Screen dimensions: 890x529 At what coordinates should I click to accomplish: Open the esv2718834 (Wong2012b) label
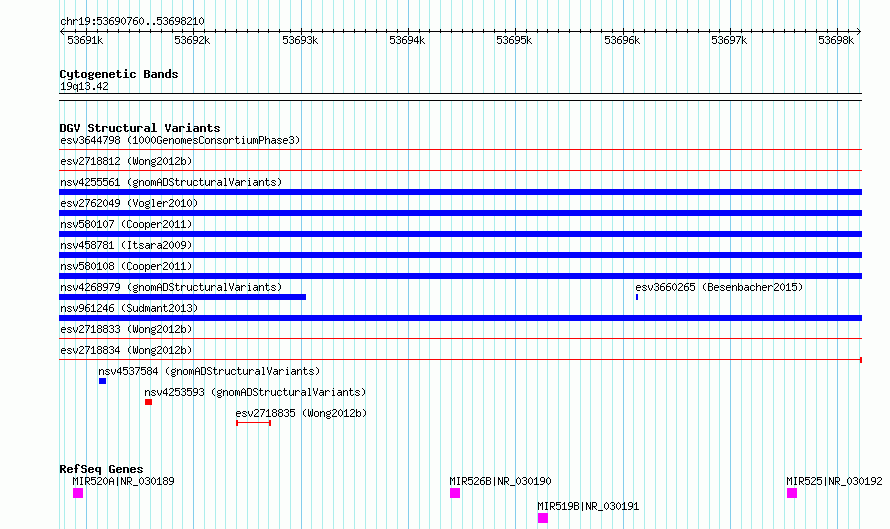point(126,350)
